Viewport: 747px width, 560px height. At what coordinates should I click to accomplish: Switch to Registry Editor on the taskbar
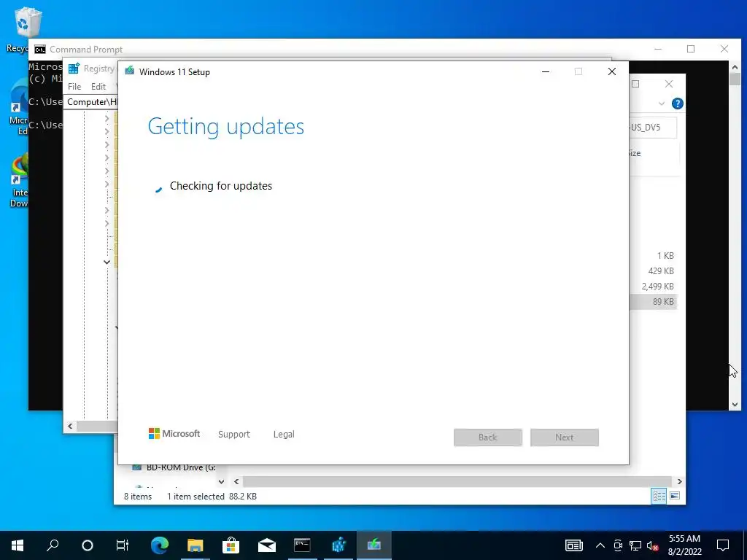point(338,545)
